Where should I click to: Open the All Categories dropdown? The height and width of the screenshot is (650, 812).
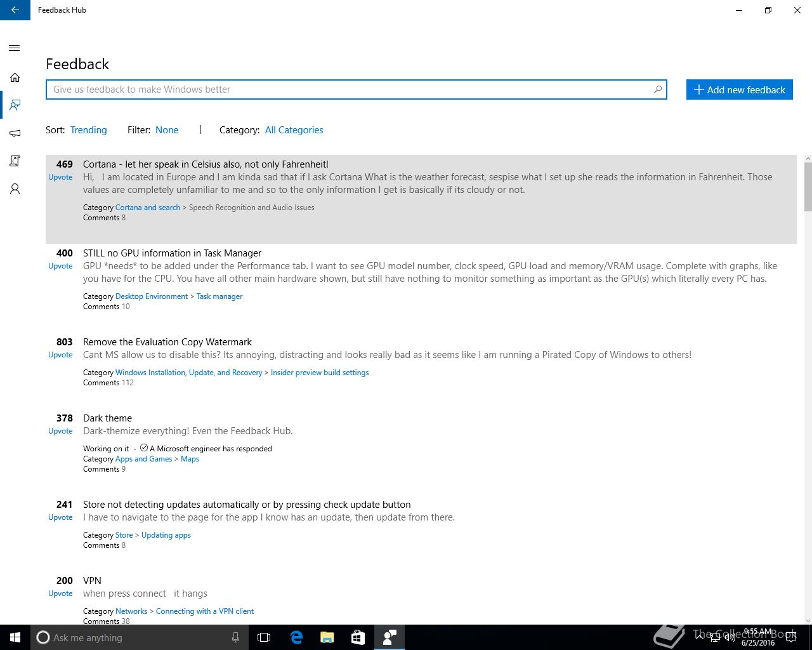294,130
